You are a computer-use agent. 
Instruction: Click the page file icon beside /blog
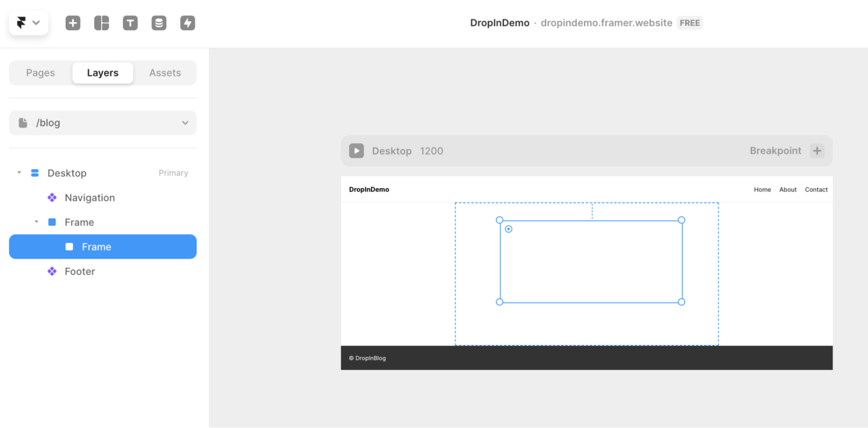click(23, 123)
